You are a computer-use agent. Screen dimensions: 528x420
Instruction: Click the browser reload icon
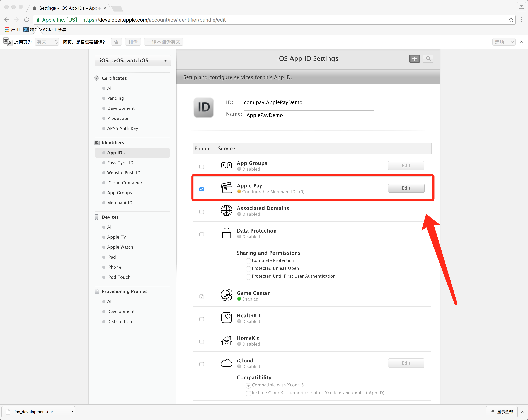[27, 20]
